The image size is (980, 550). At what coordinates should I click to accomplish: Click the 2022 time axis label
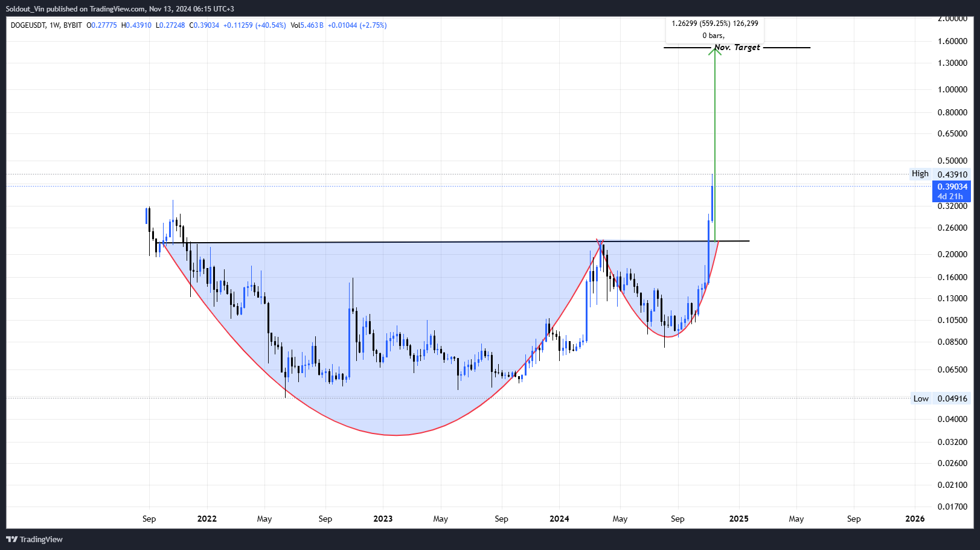[207, 519]
